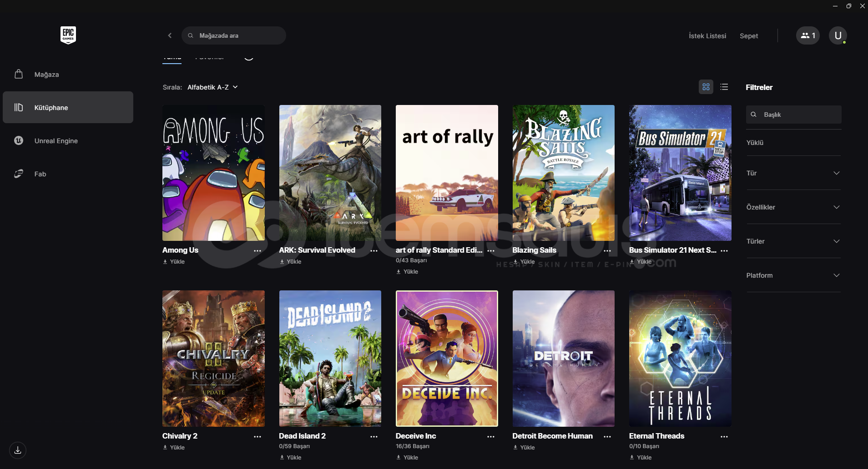Install Deceive Inc via Yükle

(x=407, y=458)
